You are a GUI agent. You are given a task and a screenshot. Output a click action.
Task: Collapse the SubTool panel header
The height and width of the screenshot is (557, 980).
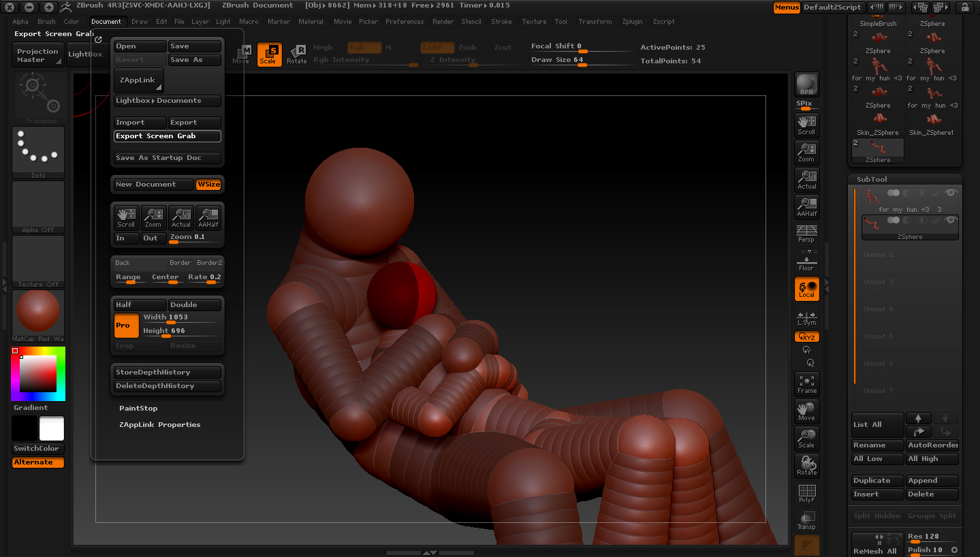click(x=872, y=180)
